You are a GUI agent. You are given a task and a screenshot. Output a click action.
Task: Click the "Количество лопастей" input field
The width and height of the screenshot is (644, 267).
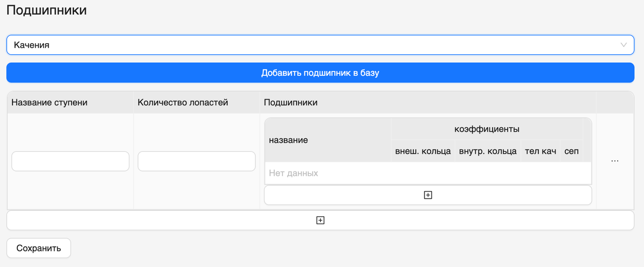[196, 161]
